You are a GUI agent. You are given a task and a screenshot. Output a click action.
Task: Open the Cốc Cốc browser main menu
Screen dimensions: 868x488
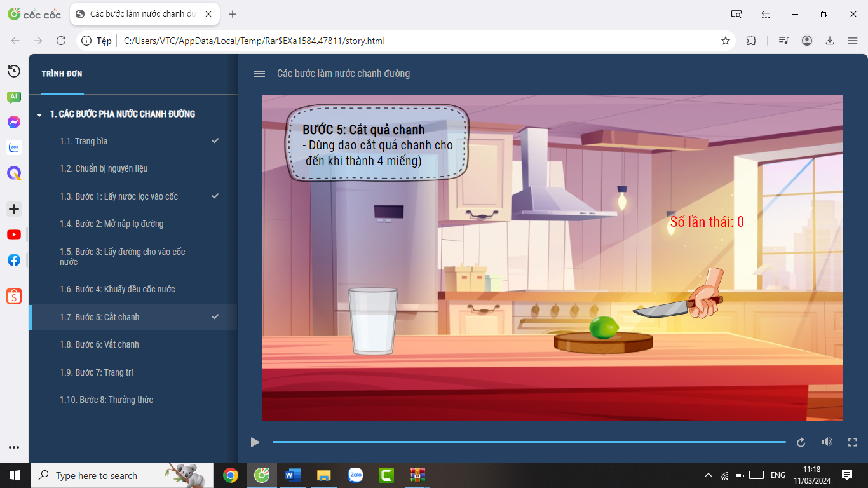pyautogui.click(x=853, y=41)
